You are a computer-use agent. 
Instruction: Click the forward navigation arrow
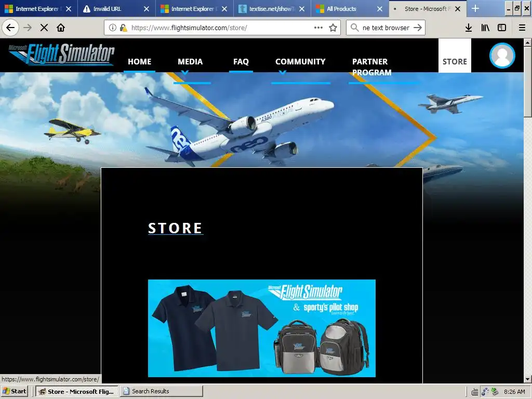28,28
